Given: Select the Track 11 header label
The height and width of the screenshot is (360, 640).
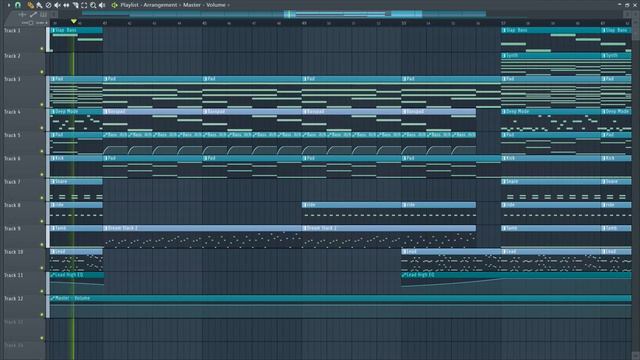Looking at the screenshot, I should click(x=13, y=275).
